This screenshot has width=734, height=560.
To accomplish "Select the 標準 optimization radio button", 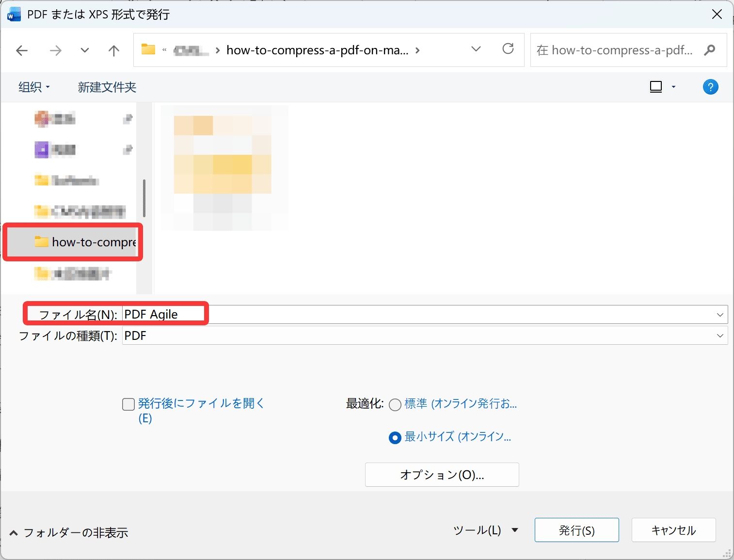I will point(395,404).
